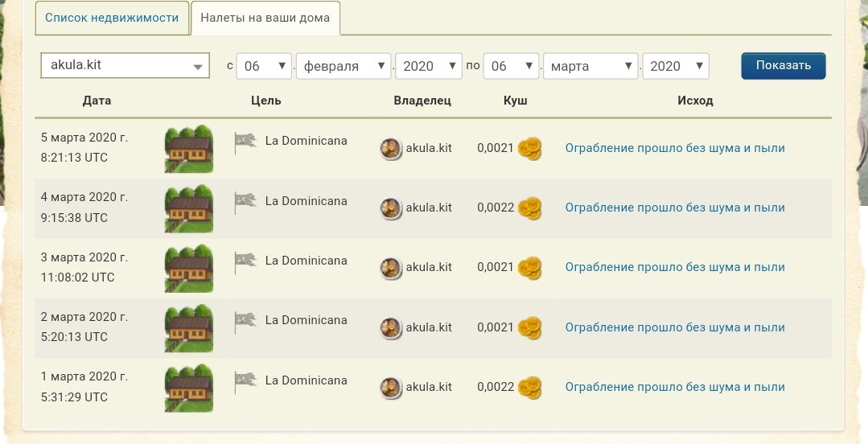Open La Dominicana target in 3 марта row
868x444 pixels.
[306, 261]
